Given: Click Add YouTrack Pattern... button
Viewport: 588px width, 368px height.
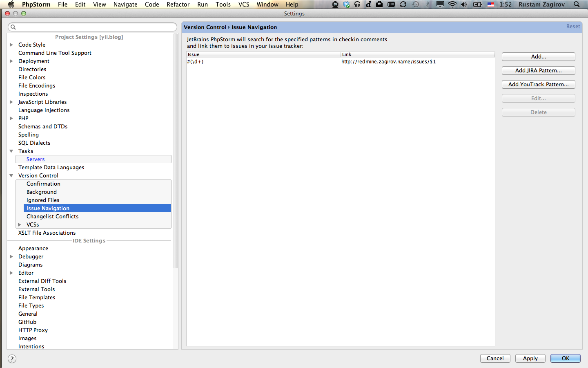Looking at the screenshot, I should (538, 85).
